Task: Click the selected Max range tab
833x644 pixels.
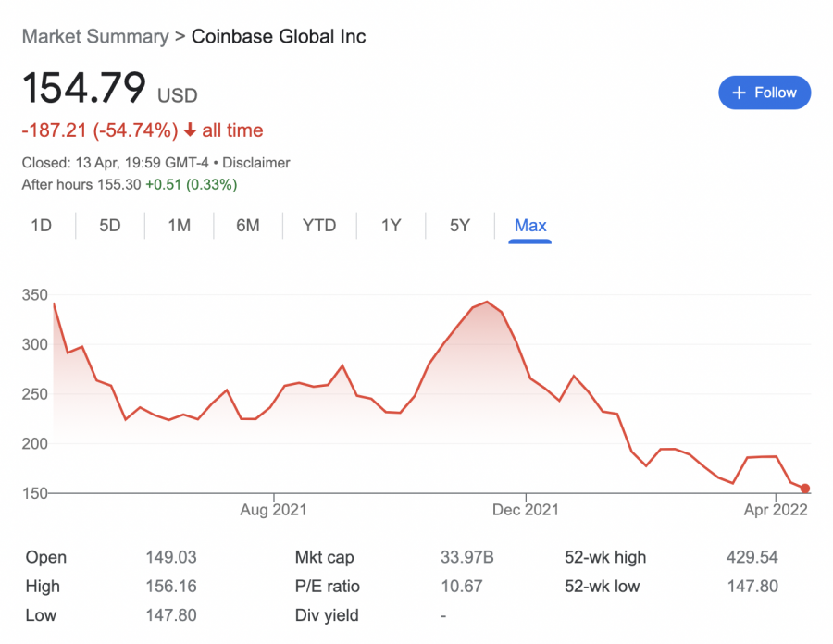Action: [x=530, y=226]
